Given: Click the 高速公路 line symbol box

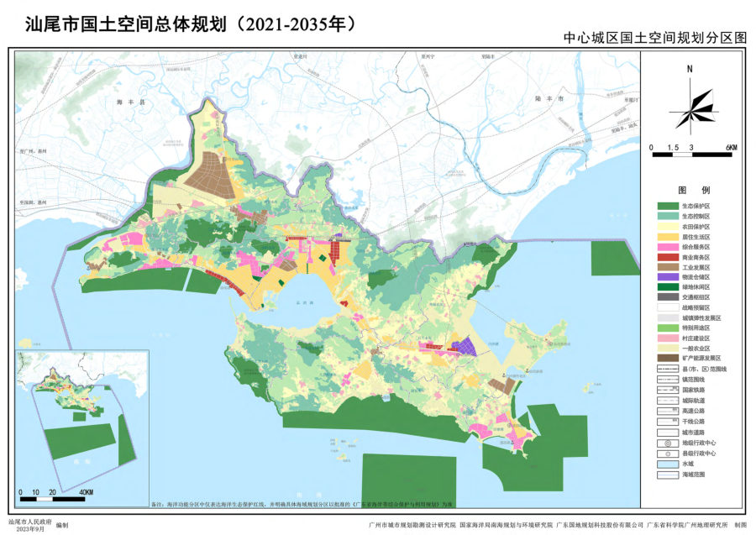Looking at the screenshot, I should coord(667,412).
